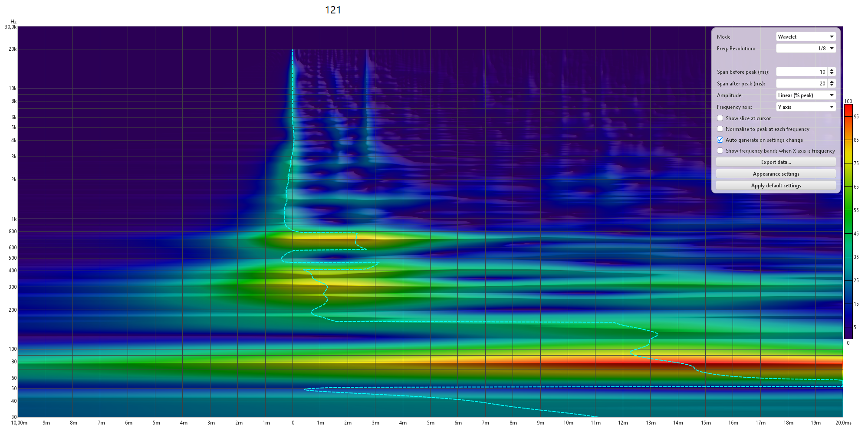
Task: Click the 100 value atop colour scale
Action: point(848,101)
